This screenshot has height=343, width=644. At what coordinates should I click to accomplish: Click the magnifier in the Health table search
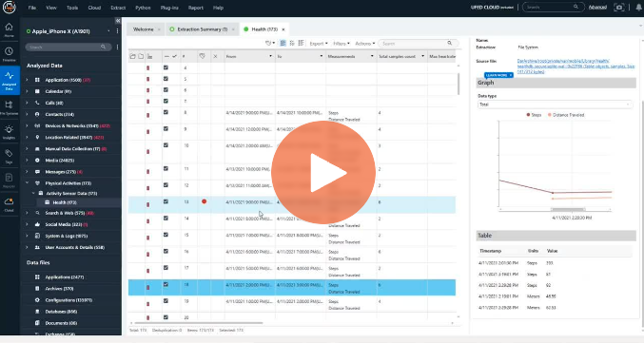click(x=450, y=43)
